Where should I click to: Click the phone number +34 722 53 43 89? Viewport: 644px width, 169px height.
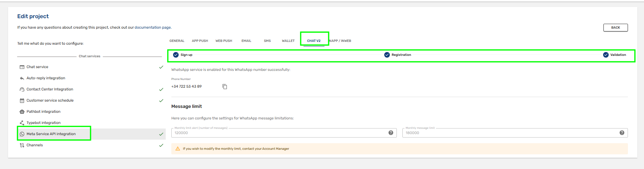click(x=186, y=87)
